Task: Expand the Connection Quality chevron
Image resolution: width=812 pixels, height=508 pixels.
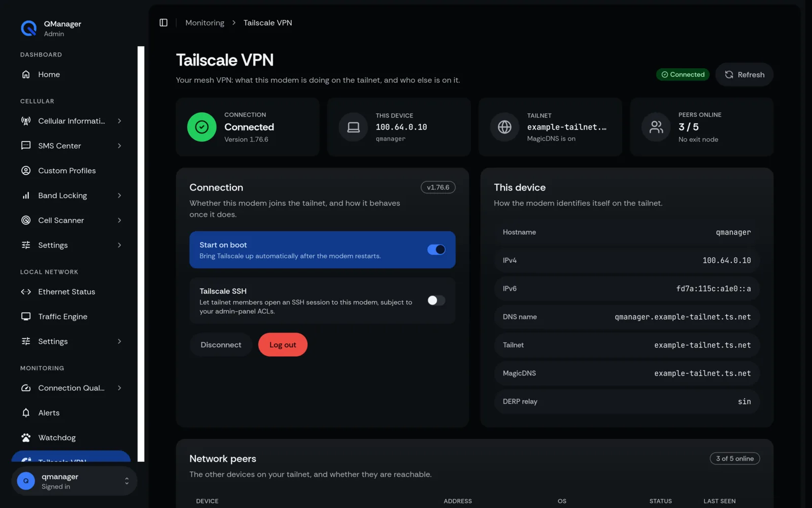Action: [x=119, y=388]
